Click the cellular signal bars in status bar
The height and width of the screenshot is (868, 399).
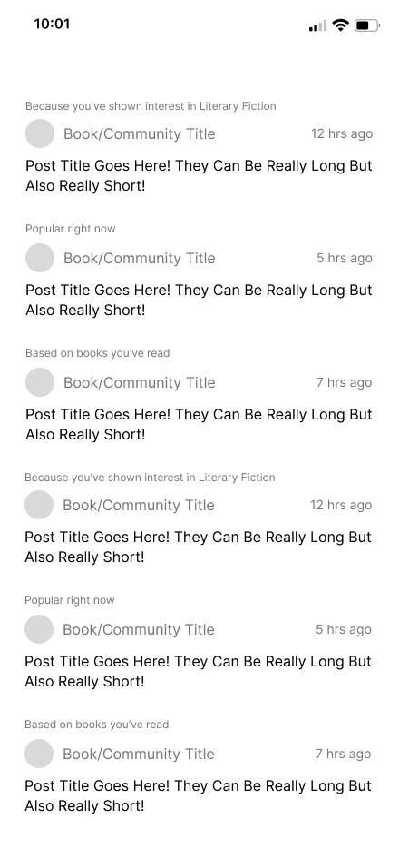[x=317, y=25]
